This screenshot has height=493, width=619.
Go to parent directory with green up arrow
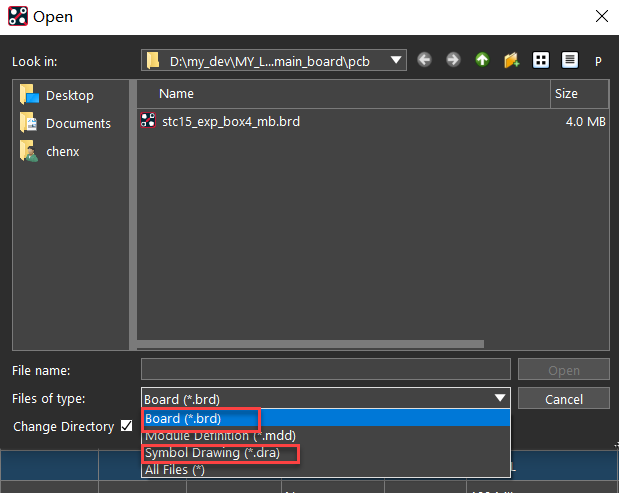point(482,60)
